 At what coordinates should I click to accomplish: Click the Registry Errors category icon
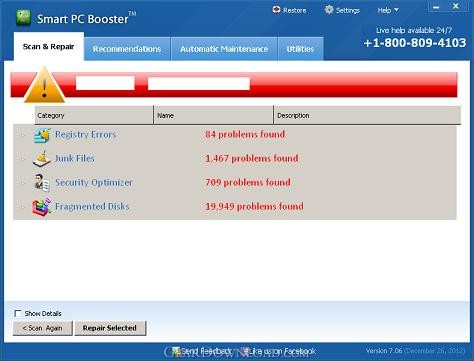tap(42, 135)
